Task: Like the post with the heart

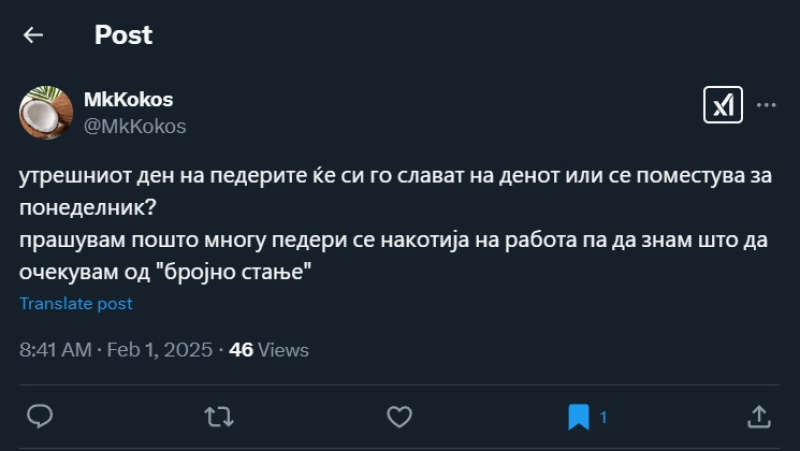Action: pyautogui.click(x=399, y=415)
